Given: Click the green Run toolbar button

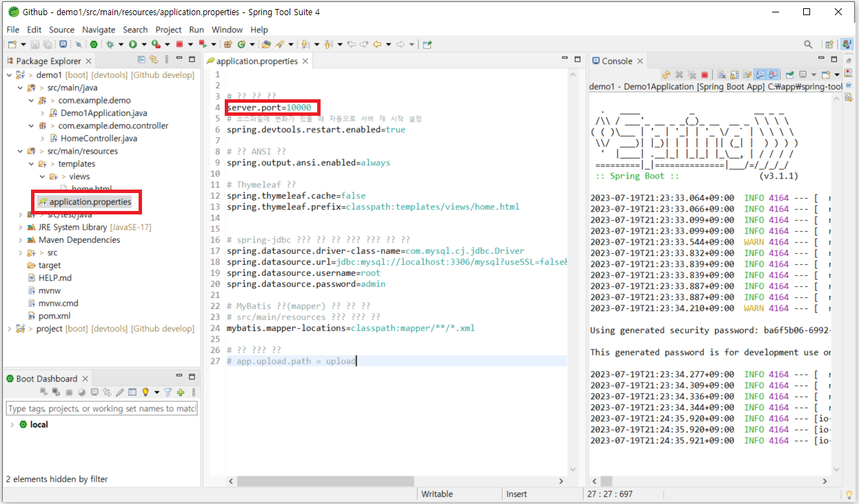Looking at the screenshot, I should coord(133,44).
